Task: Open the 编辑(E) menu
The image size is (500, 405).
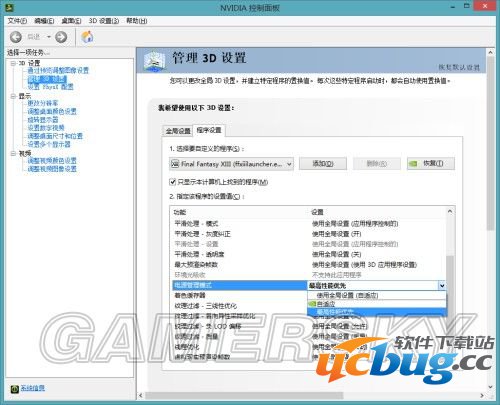Action: click(44, 21)
